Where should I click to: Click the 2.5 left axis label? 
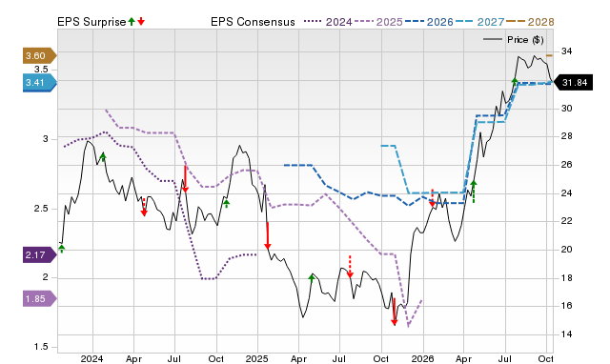[x=41, y=209]
